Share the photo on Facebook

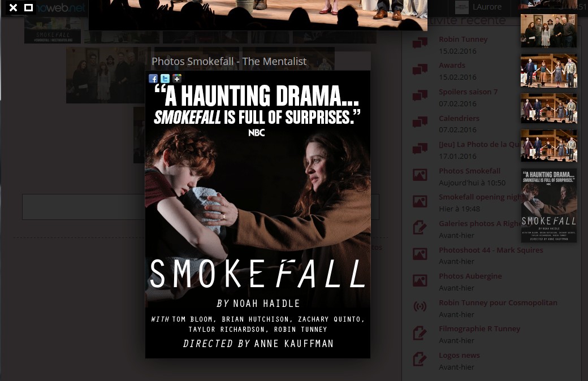[x=153, y=79]
